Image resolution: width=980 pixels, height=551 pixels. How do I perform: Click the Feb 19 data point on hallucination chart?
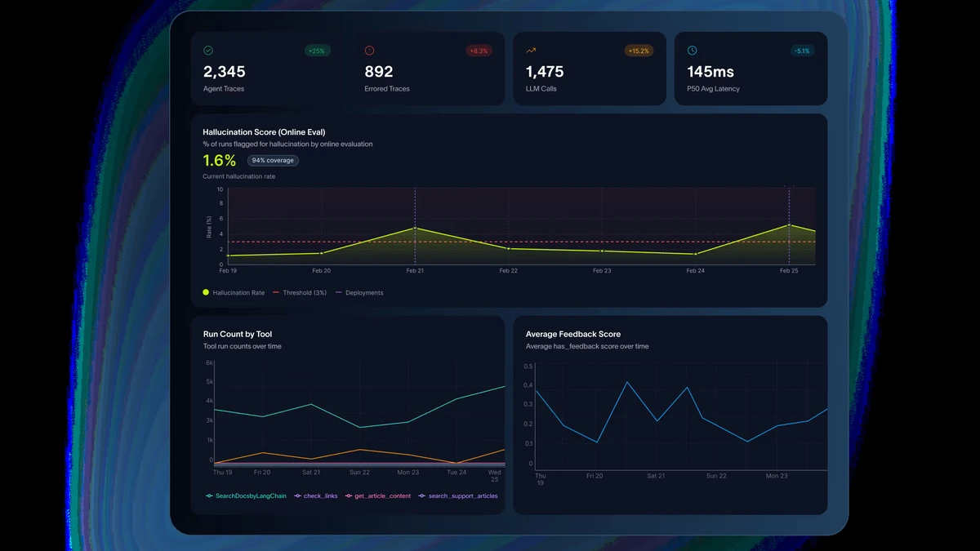pos(229,256)
